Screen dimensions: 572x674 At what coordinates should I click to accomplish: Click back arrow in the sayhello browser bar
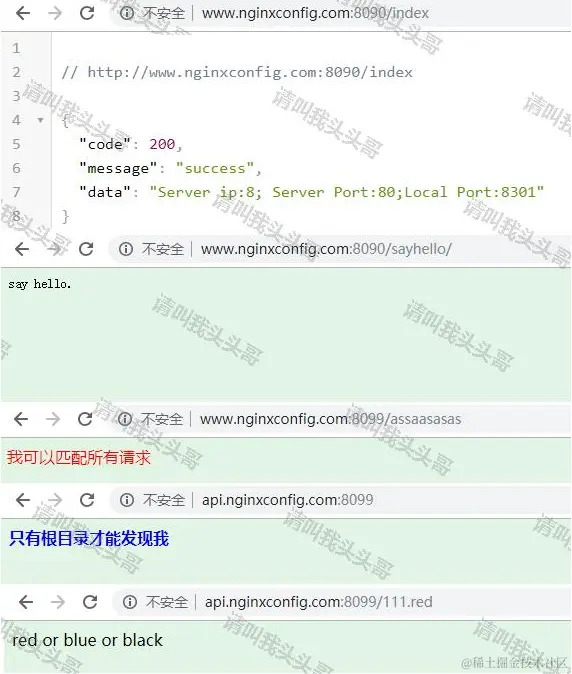pos(22,249)
